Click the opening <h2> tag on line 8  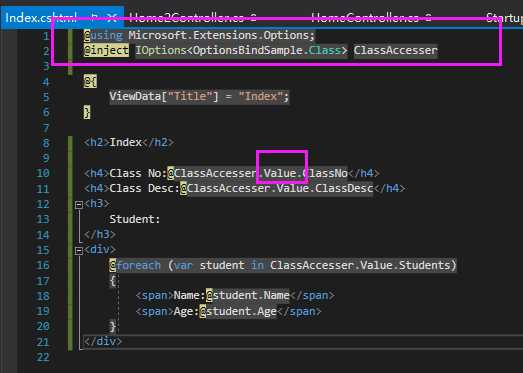[x=96, y=142]
